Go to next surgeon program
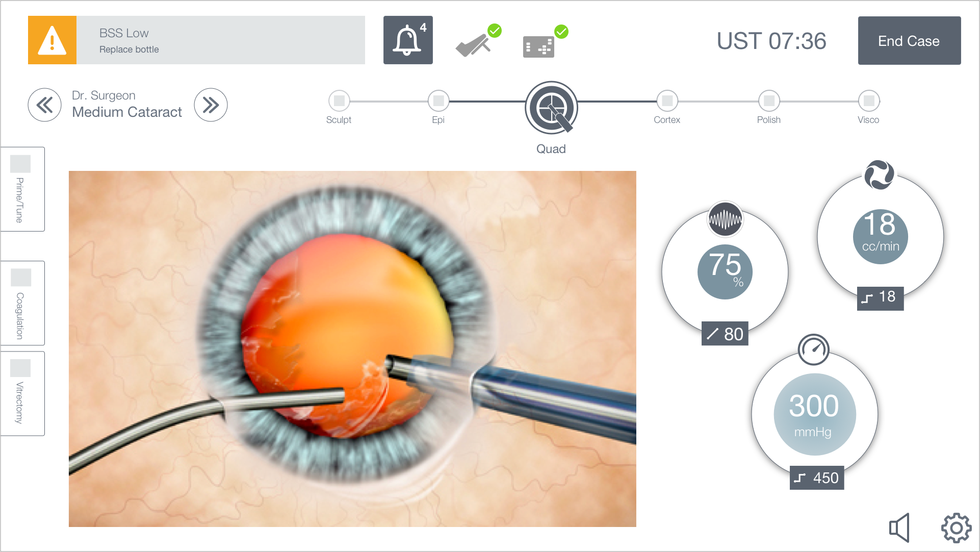Screen dimensions: 980x552 click(211, 105)
